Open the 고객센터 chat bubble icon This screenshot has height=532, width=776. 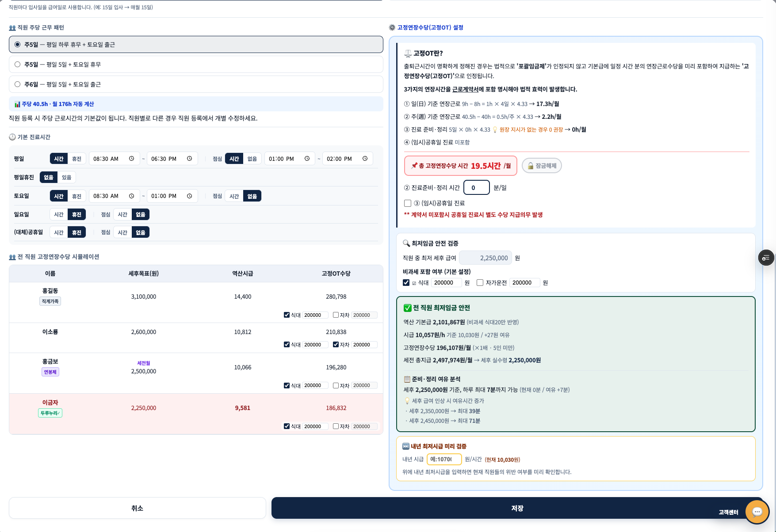[757, 512]
